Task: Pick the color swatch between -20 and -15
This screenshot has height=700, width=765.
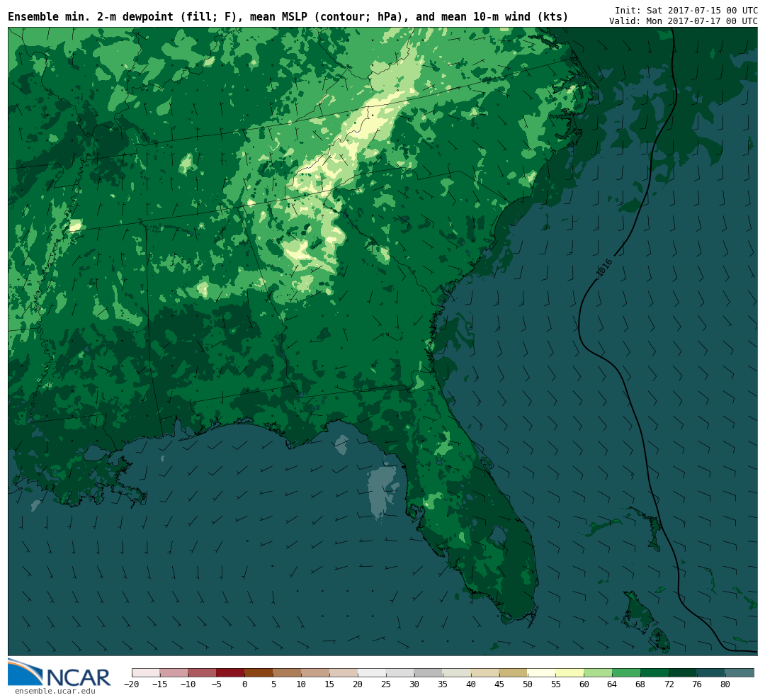Action: 146,672
